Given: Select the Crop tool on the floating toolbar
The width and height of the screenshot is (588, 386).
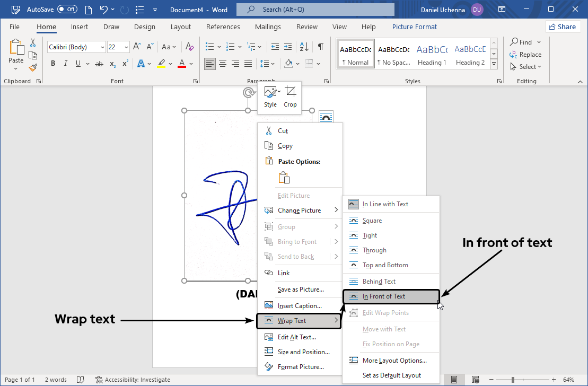Looking at the screenshot, I should 290,97.
